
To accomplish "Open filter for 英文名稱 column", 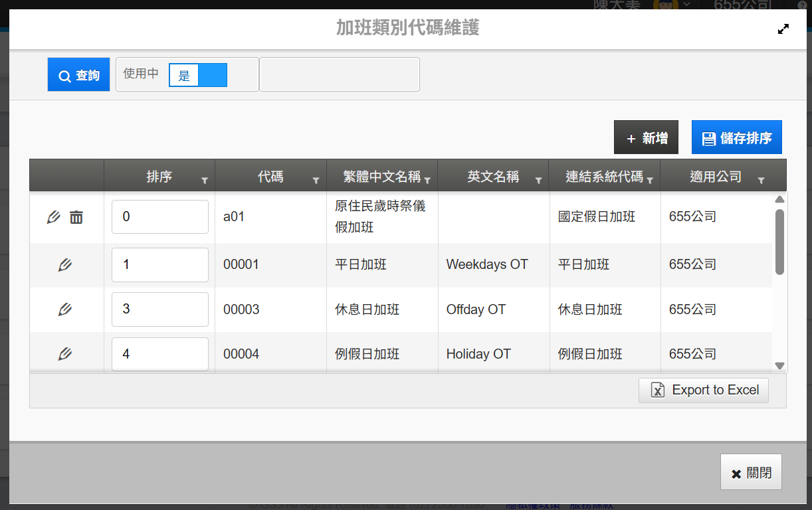I will pyautogui.click(x=539, y=180).
